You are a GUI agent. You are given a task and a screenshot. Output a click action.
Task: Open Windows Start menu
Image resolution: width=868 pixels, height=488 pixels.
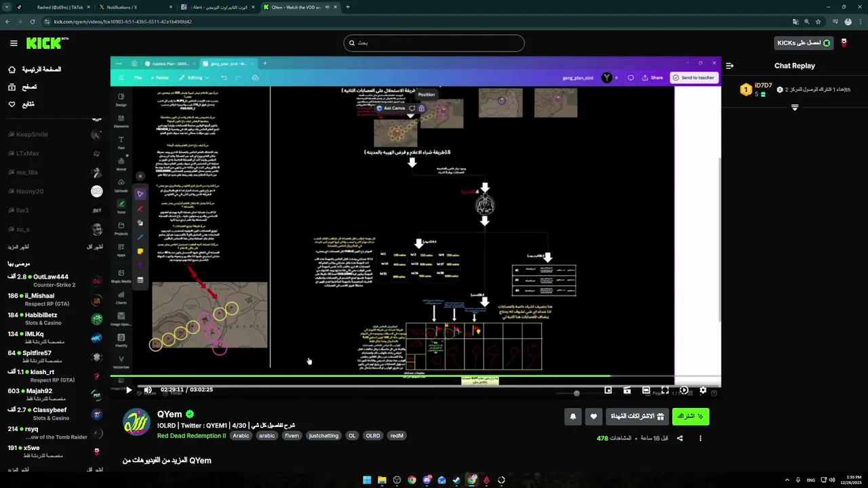tap(367, 480)
